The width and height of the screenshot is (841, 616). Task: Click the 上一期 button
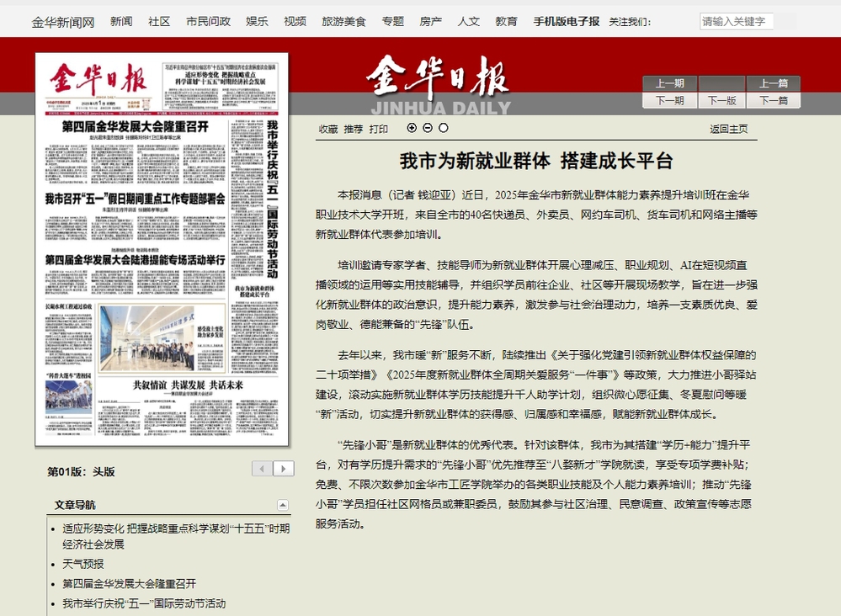point(669,83)
